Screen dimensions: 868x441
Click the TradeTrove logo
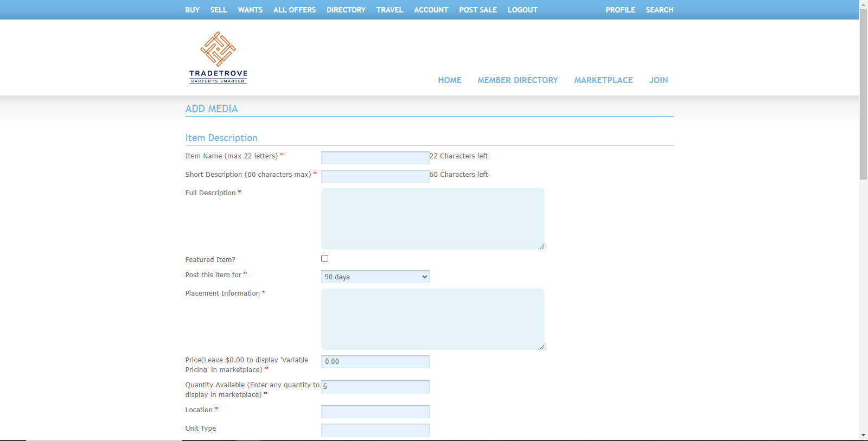tap(218, 57)
